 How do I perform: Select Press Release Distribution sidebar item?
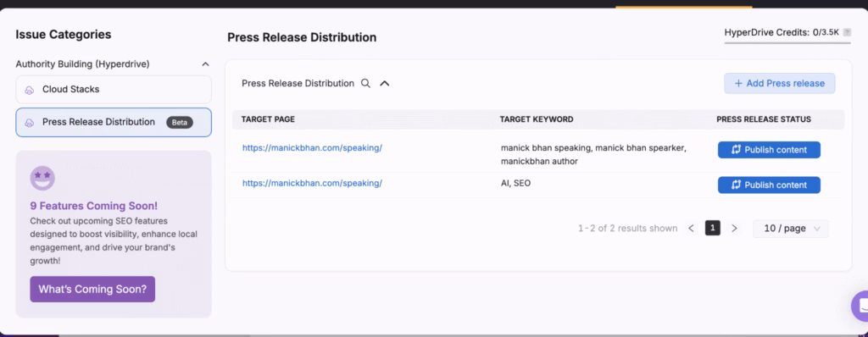point(114,122)
